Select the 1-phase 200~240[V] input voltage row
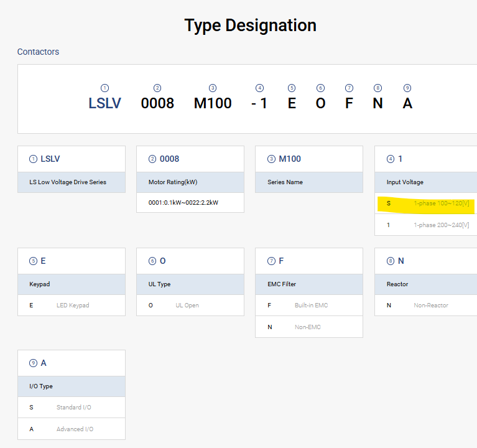The width and height of the screenshot is (477, 448). [x=428, y=225]
